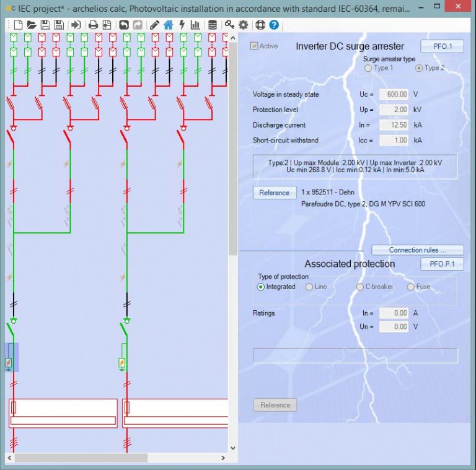Open help with blue question mark
The width and height of the screenshot is (476, 470).
(x=274, y=25)
